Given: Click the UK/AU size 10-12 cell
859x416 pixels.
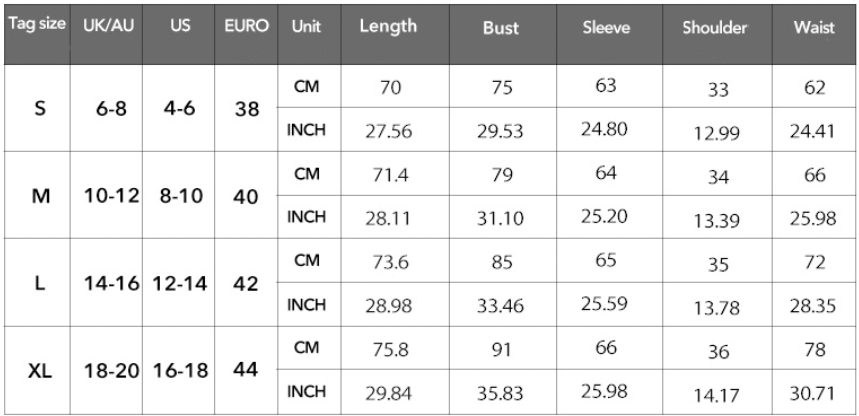Looking at the screenshot, I should 110,196.
